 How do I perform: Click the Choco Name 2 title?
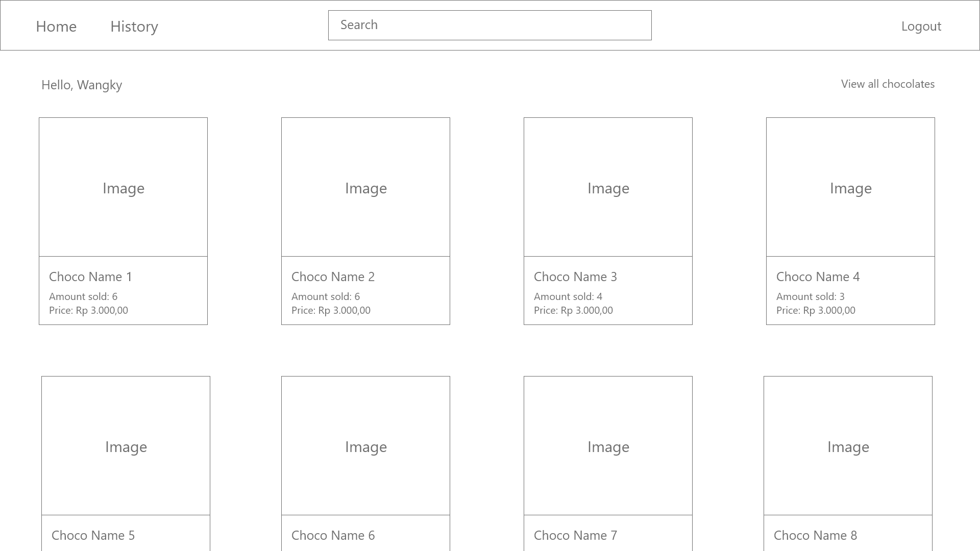333,277
